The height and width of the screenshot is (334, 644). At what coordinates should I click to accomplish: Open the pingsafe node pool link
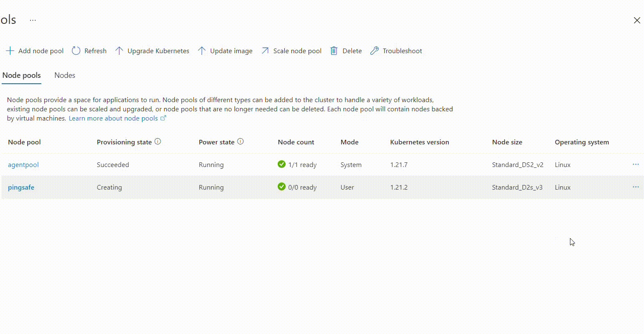coord(21,188)
